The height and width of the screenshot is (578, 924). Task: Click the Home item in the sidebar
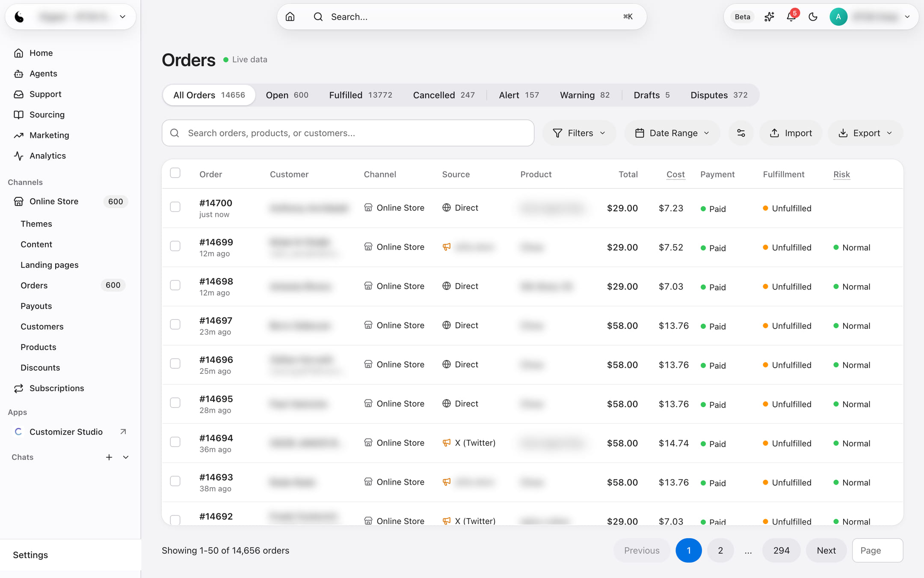pyautogui.click(x=41, y=53)
